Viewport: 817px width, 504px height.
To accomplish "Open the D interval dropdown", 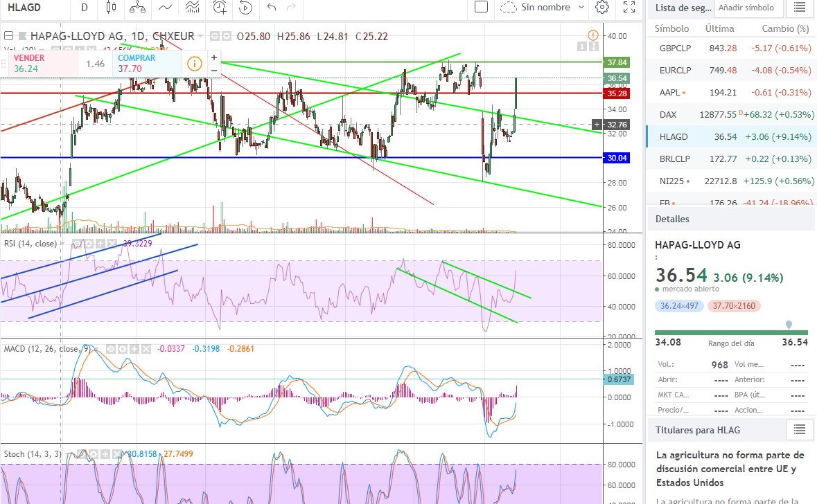I will coord(85,8).
